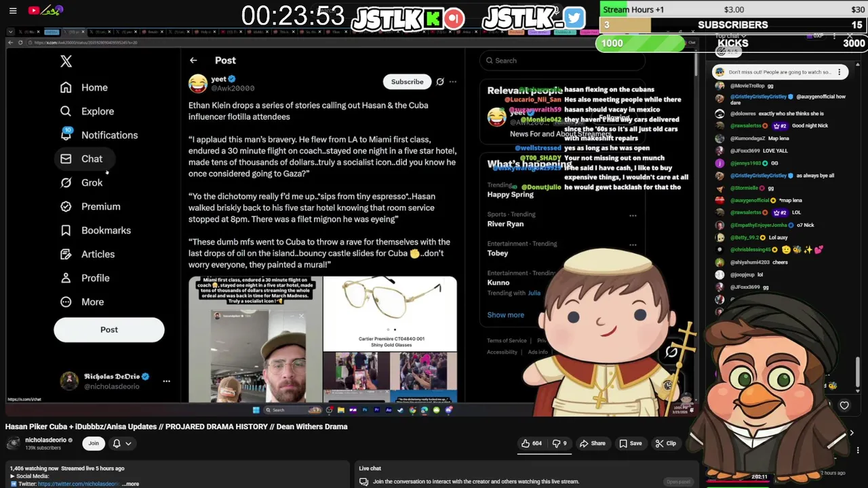Open the twitter.com/nicholasdeorio link
The height and width of the screenshot is (488, 868).
point(79,484)
